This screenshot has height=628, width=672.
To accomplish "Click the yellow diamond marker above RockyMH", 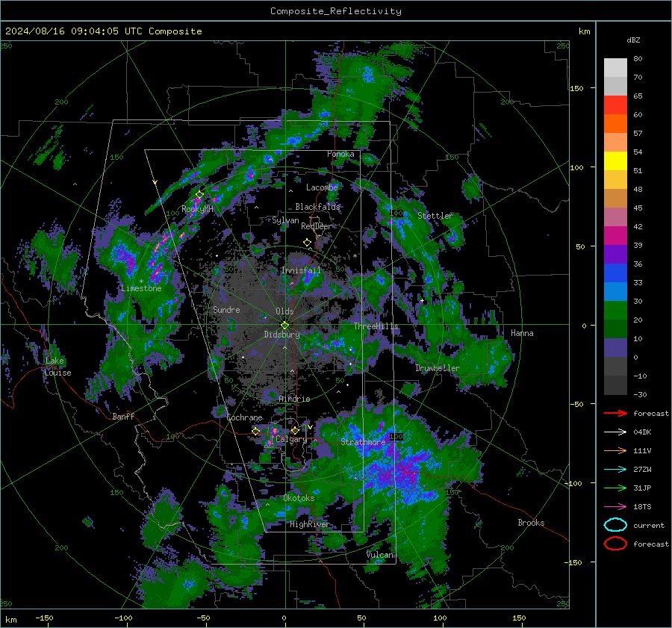I will coord(199,195).
